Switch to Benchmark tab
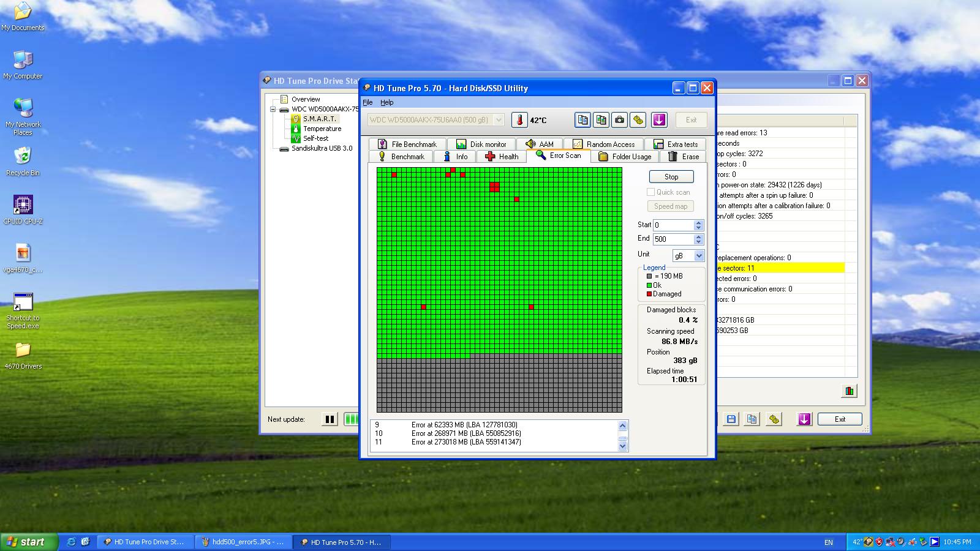This screenshot has width=980, height=551. [x=401, y=157]
